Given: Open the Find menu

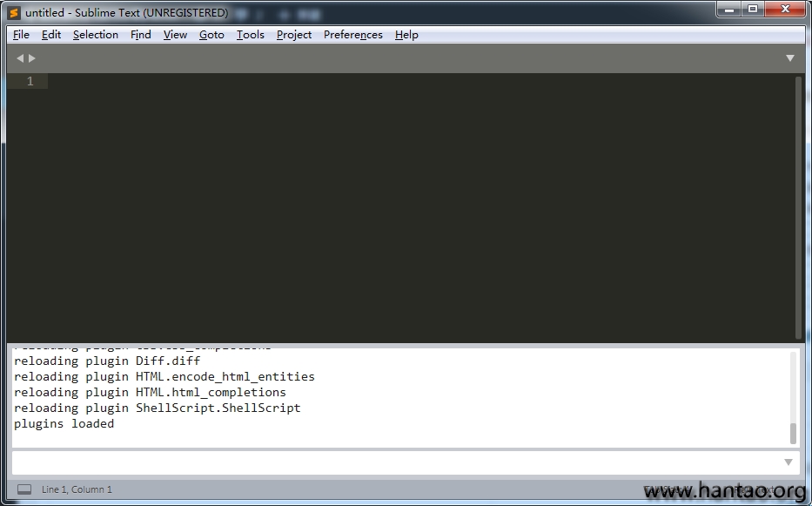Looking at the screenshot, I should point(140,35).
